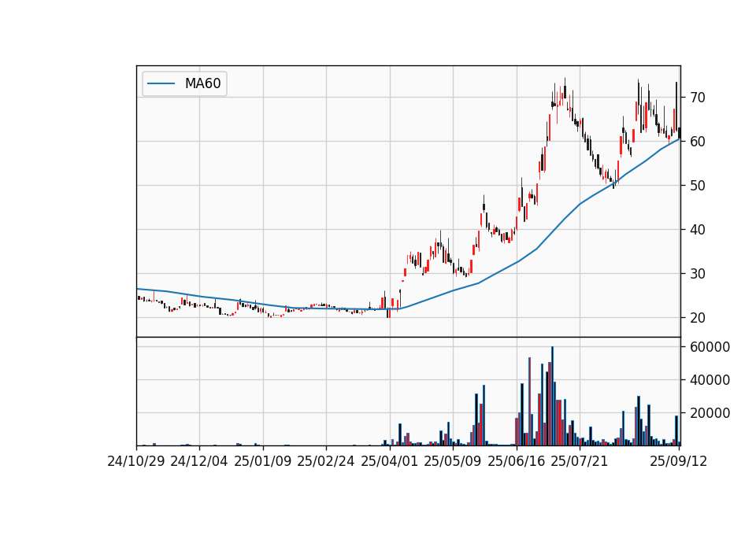Click the volume axis value 40000
Screen dimensions: 756x543
[710, 380]
